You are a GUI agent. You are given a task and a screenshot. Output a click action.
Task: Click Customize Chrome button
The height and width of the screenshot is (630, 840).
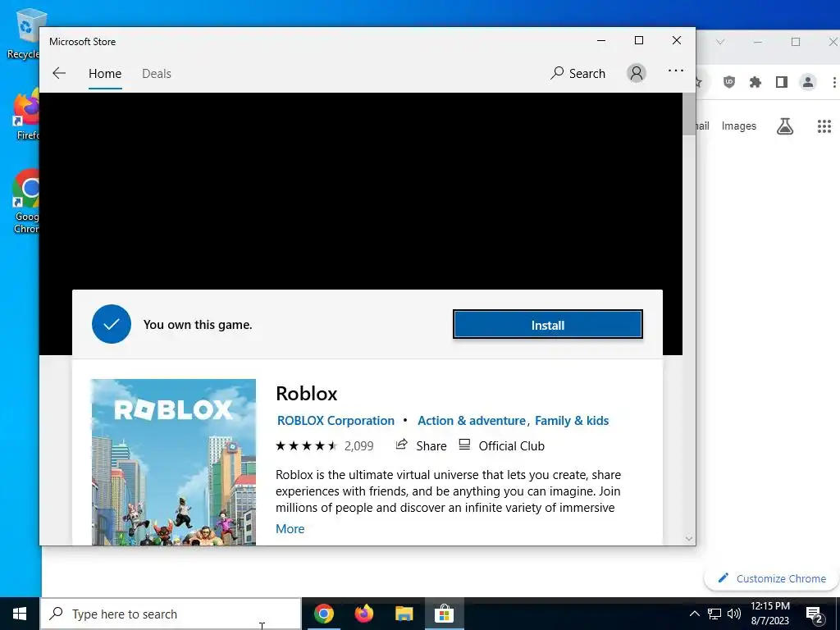[774, 578]
